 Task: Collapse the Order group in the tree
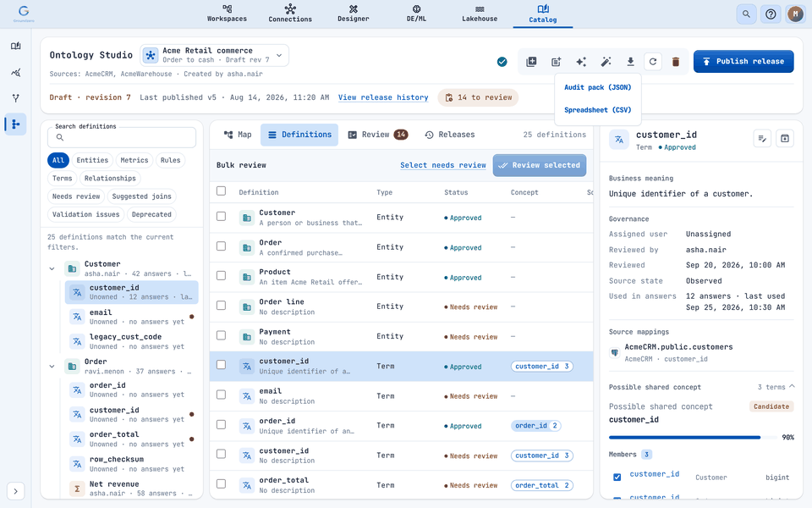pyautogui.click(x=52, y=366)
